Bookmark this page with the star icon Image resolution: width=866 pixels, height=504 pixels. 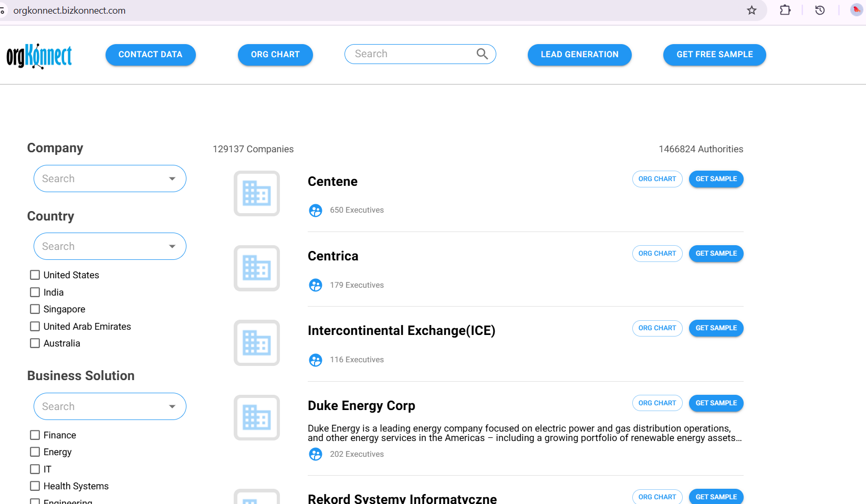[752, 10]
